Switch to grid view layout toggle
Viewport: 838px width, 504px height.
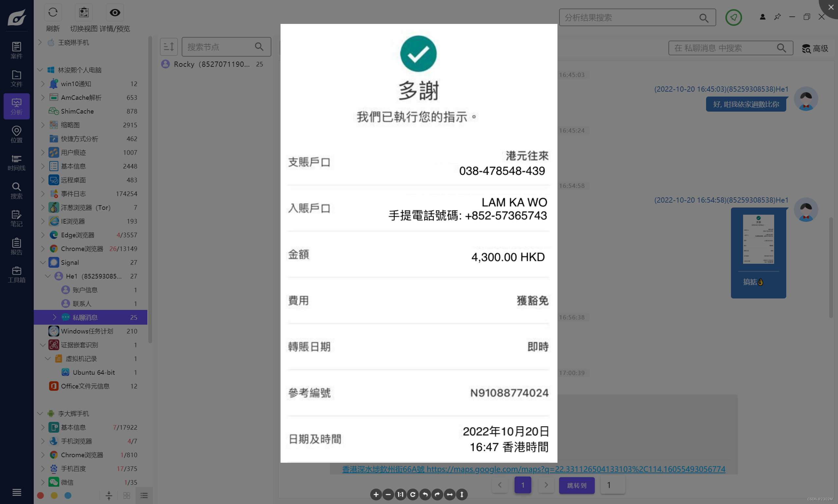tap(127, 495)
